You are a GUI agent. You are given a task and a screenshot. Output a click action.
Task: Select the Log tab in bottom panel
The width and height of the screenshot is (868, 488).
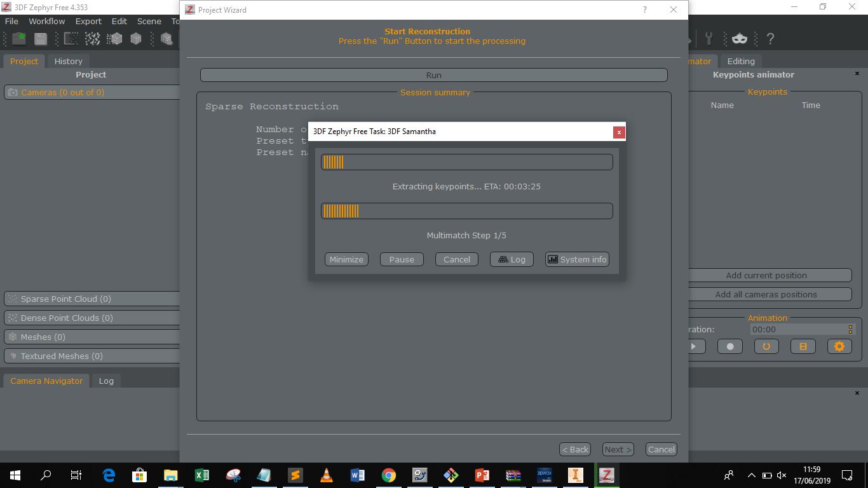point(106,381)
